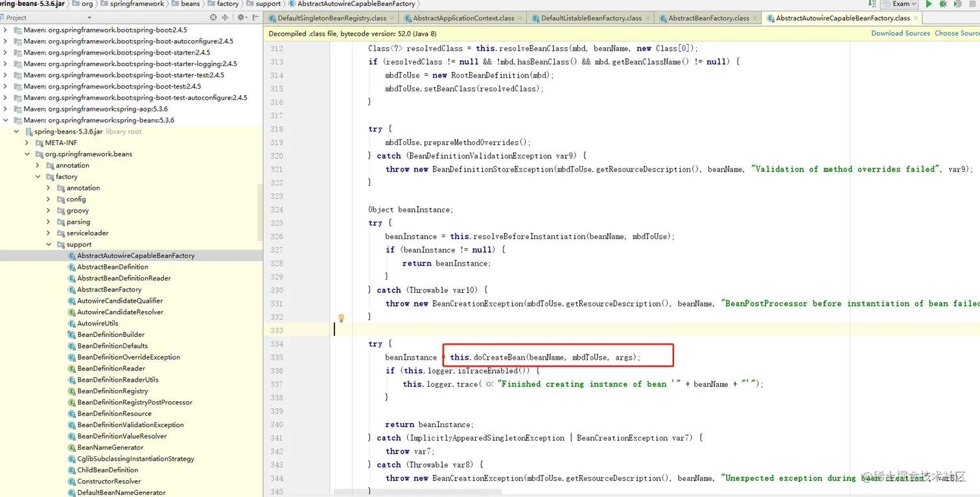980x497 pixels.
Task: Close the DefaultSingletonBeanRegistry.class tab
Action: point(393,18)
